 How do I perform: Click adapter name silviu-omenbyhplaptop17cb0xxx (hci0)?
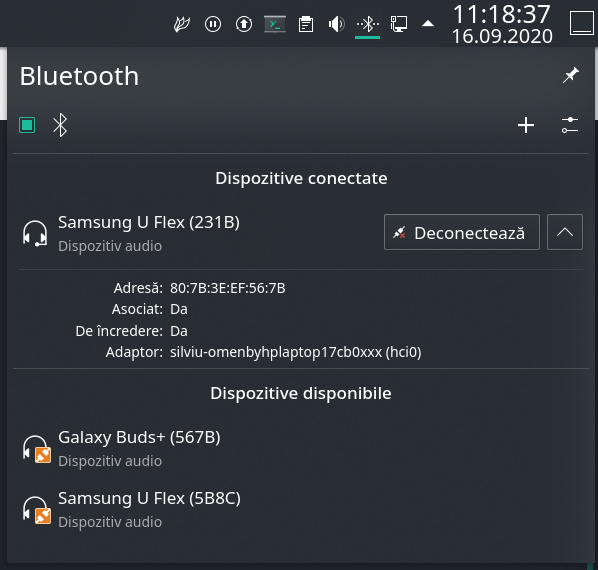pos(296,352)
